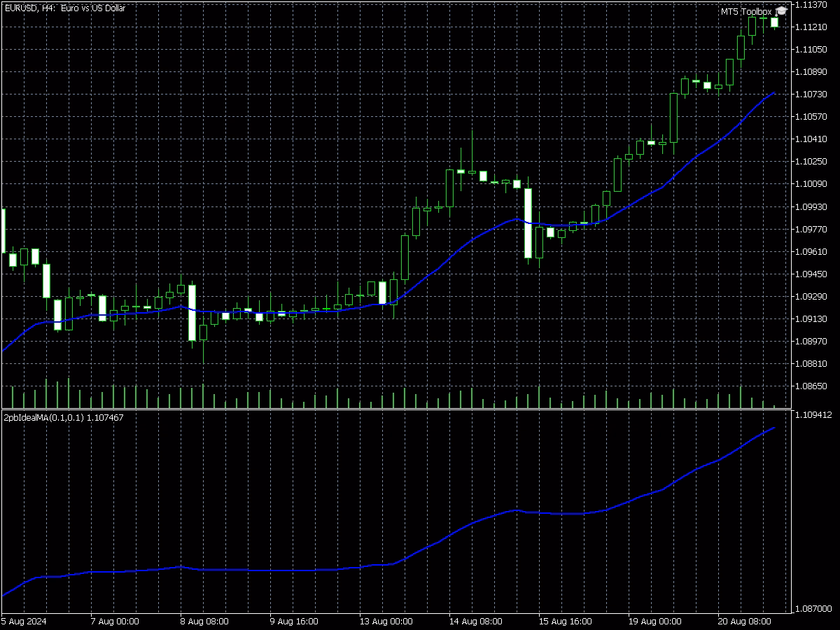This screenshot has height=630, width=840.
Task: Click the 1.10090 price axis label
Action: [812, 184]
